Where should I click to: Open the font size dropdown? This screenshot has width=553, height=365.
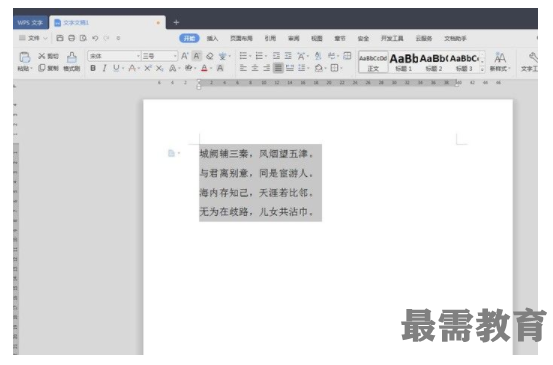click(x=175, y=56)
